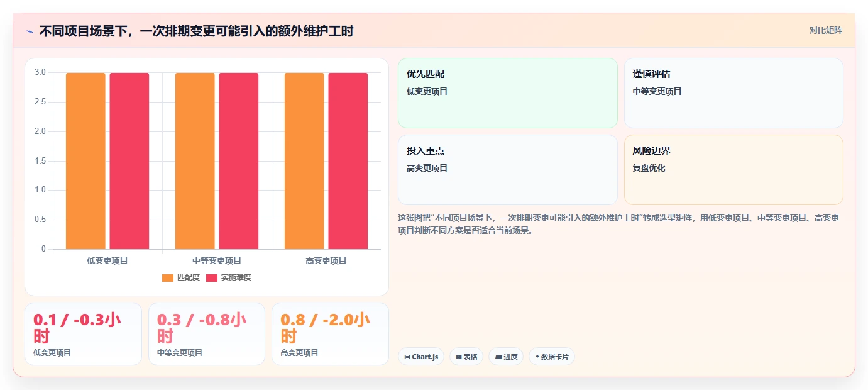Click the 0.1 / -0.3小时 stat card
This screenshot has height=390, width=868.
pyautogui.click(x=83, y=334)
